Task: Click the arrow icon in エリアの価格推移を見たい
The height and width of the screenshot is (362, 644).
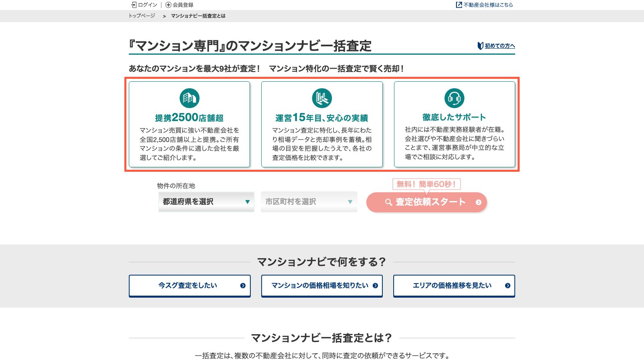Action: click(x=508, y=286)
